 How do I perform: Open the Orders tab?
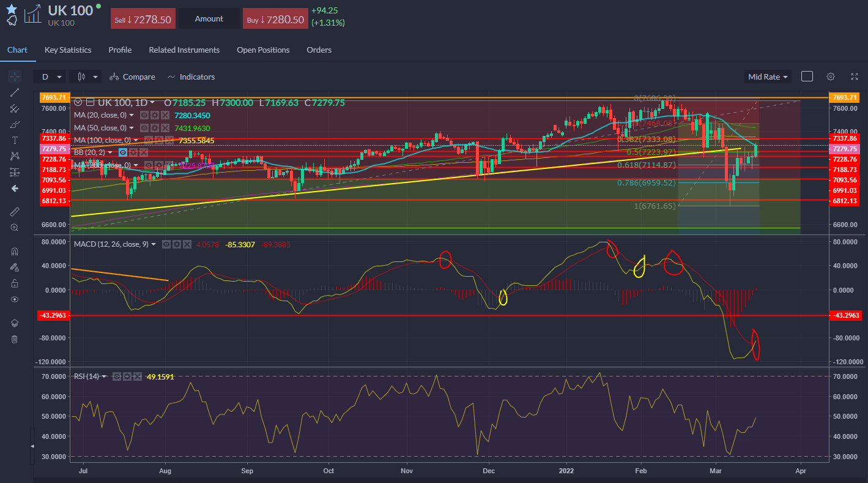click(319, 50)
